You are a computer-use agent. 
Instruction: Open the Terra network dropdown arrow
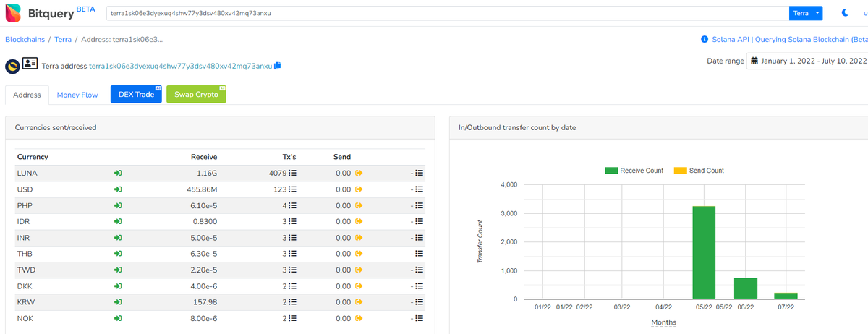click(x=817, y=13)
